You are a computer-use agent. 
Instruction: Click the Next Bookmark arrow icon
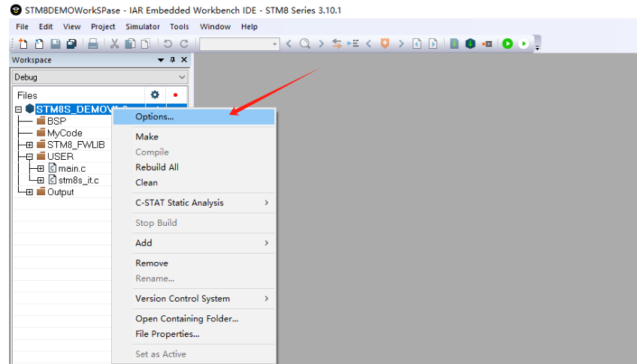coord(401,44)
